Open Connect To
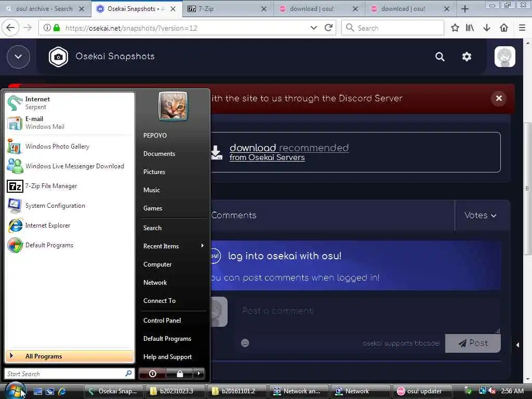The width and height of the screenshot is (532, 399). click(x=173, y=301)
